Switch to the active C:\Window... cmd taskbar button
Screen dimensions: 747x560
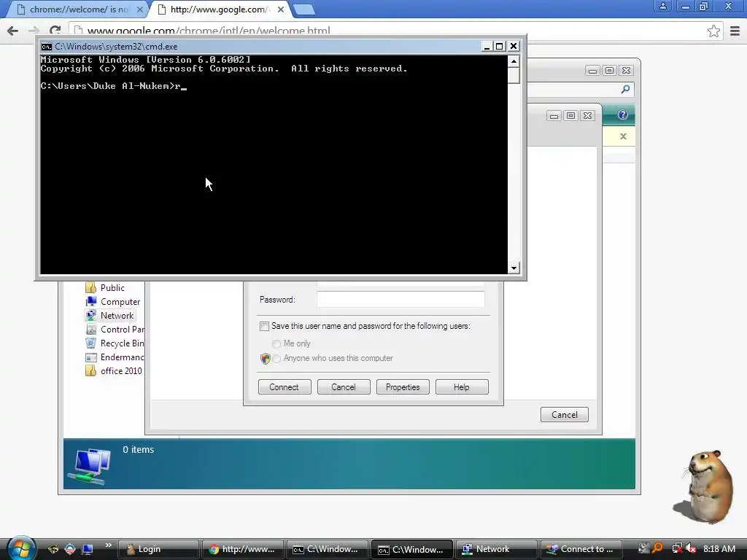point(413,549)
